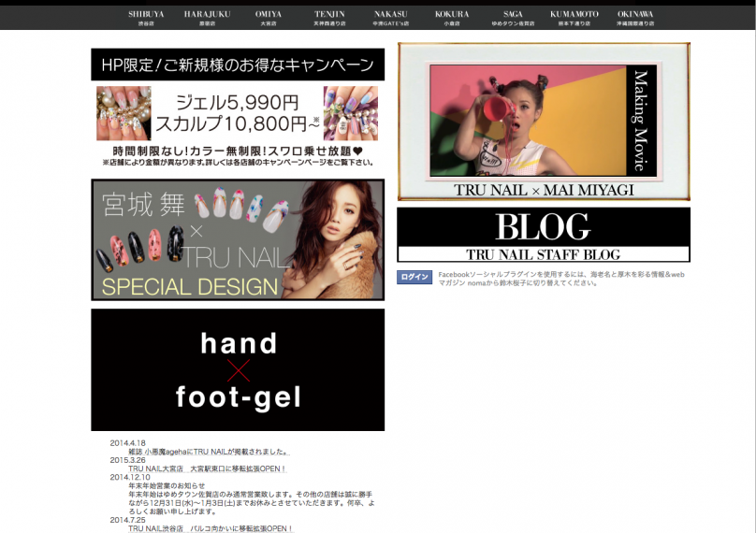This screenshot has width=756, height=533.
Task: Click the Facebook social plugin notice text
Action: (561, 279)
